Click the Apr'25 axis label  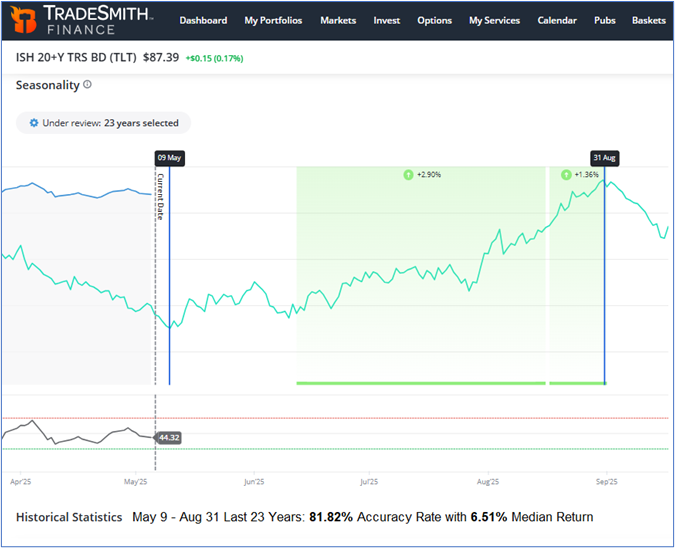coord(21,482)
